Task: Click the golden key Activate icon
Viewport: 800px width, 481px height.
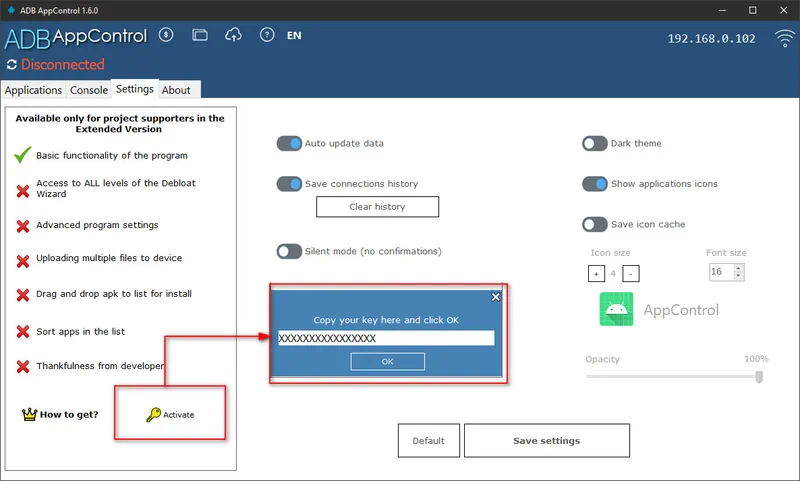Action: [x=153, y=414]
